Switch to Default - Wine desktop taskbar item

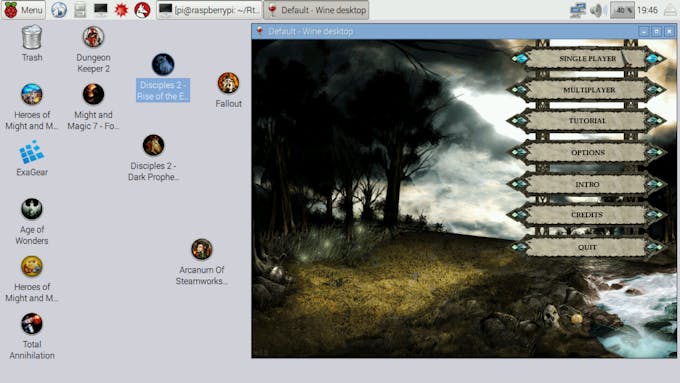point(317,10)
